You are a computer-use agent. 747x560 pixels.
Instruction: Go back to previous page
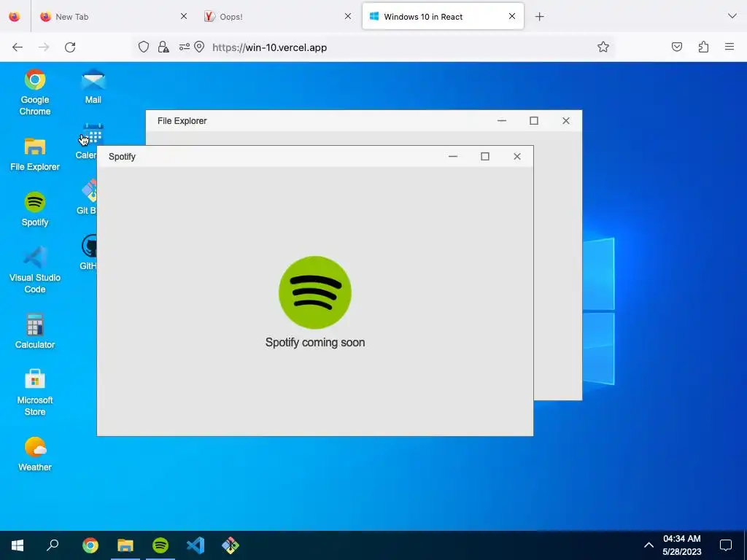(18, 47)
